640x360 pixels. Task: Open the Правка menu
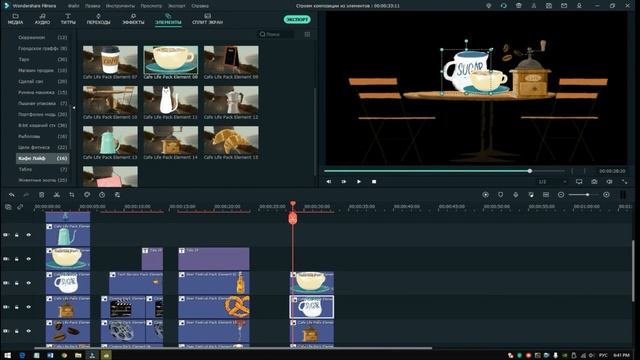[x=93, y=6]
